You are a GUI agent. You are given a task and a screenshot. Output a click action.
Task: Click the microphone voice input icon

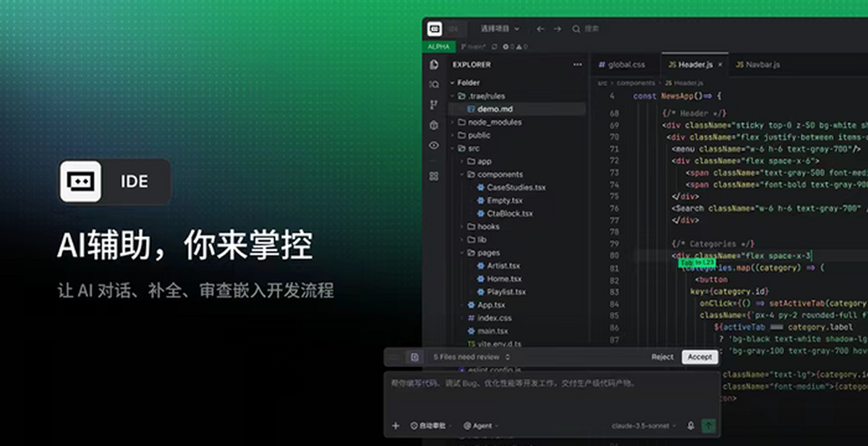691,426
